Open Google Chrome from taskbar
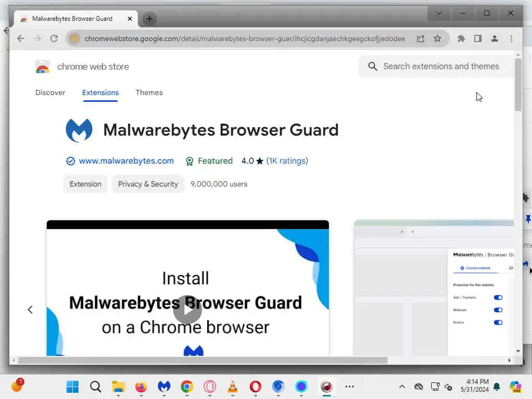 187,387
